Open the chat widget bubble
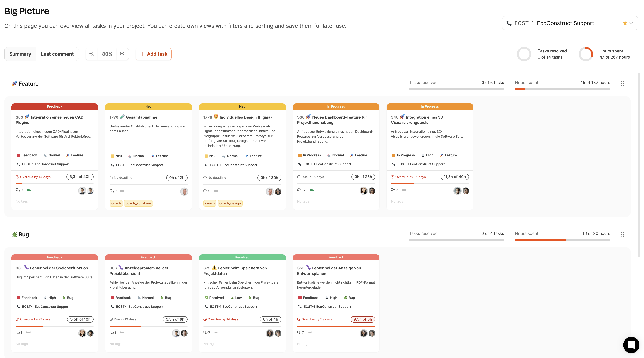Screen dimensions: 644x358 pos(631,345)
